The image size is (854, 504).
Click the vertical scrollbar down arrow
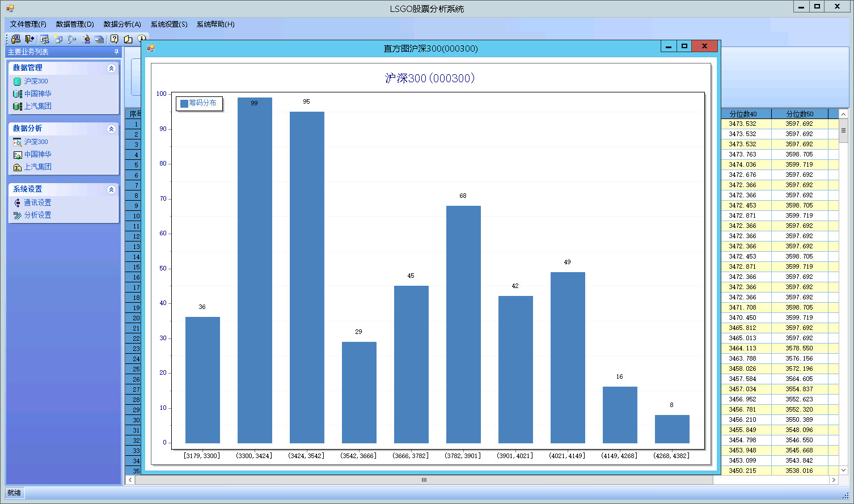coord(843,470)
